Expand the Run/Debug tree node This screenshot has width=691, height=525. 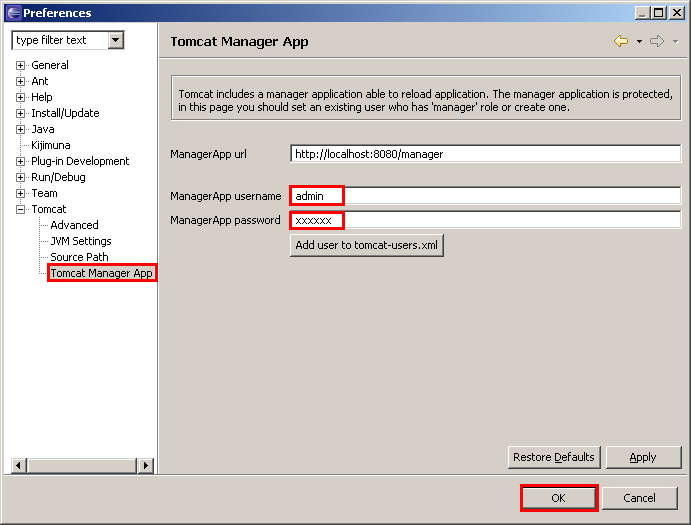click(21, 177)
